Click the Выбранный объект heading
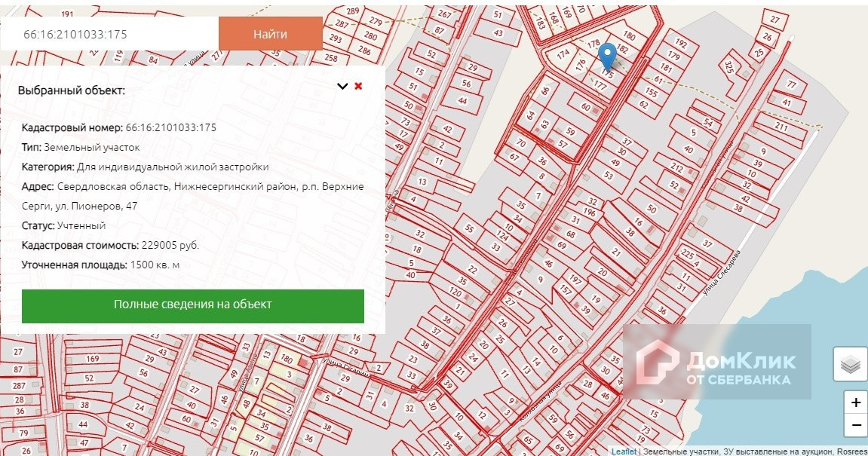This screenshot has height=456, width=868. pos(72,90)
